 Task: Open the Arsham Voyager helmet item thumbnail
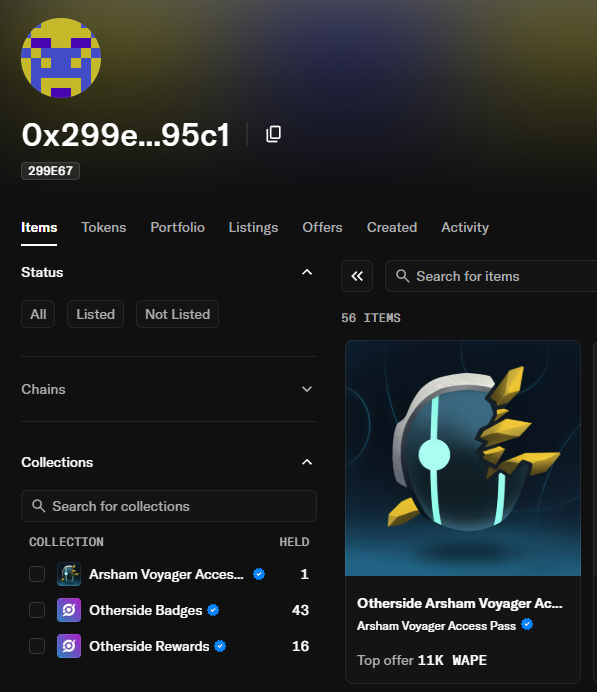point(463,458)
